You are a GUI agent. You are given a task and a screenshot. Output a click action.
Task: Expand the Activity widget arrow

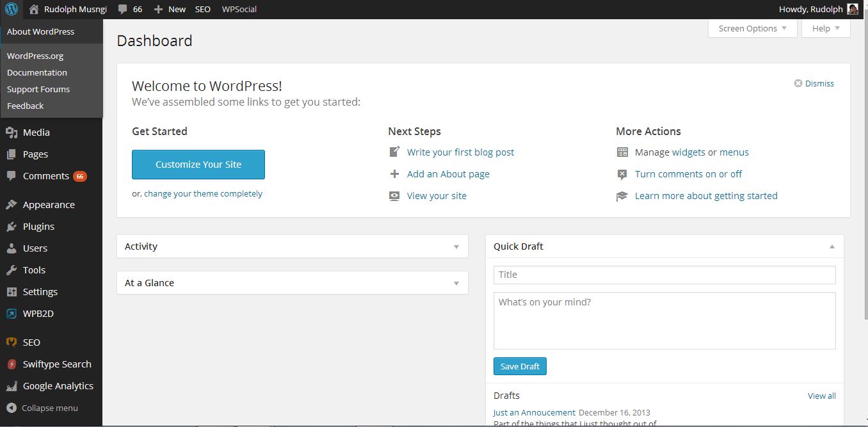[456, 246]
